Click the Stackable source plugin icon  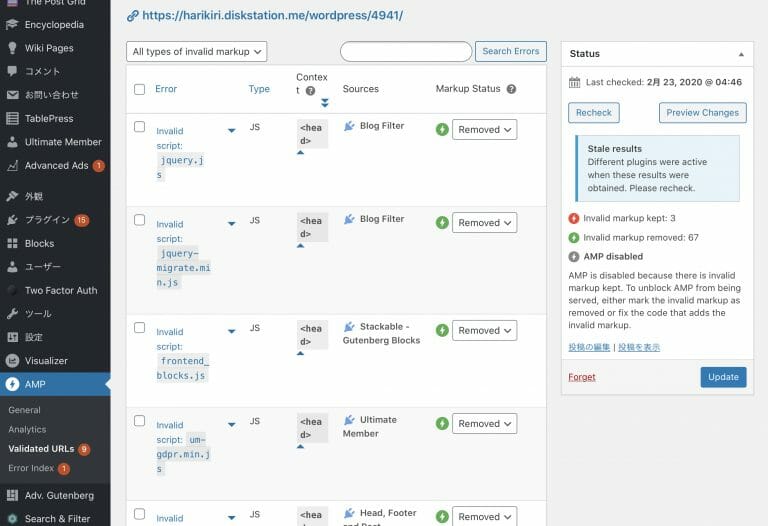pos(349,327)
